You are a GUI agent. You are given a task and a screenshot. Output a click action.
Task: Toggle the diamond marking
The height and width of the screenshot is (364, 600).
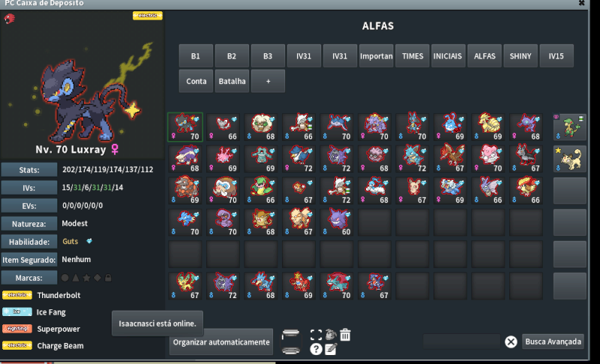97,278
